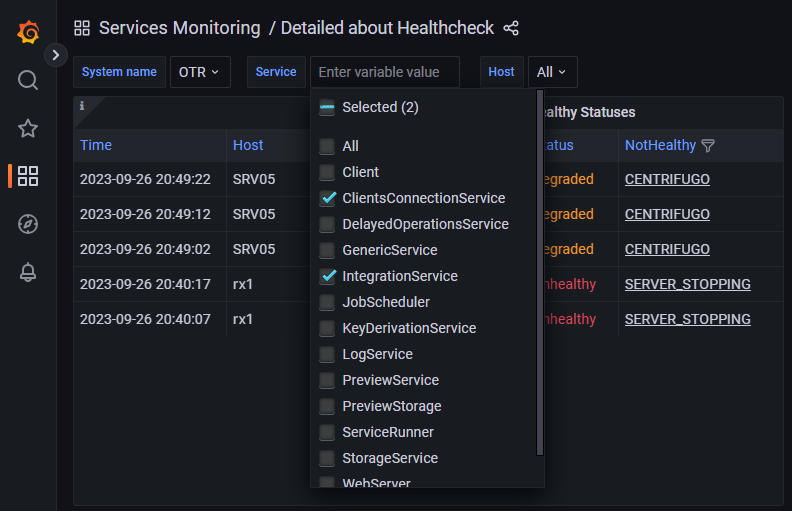Check the All services option
This screenshot has width=792, height=511.
[x=327, y=146]
